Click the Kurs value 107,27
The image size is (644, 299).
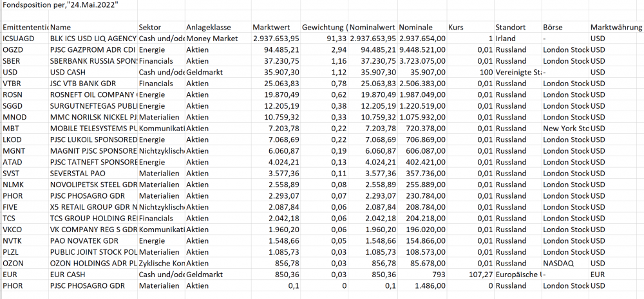click(470, 274)
